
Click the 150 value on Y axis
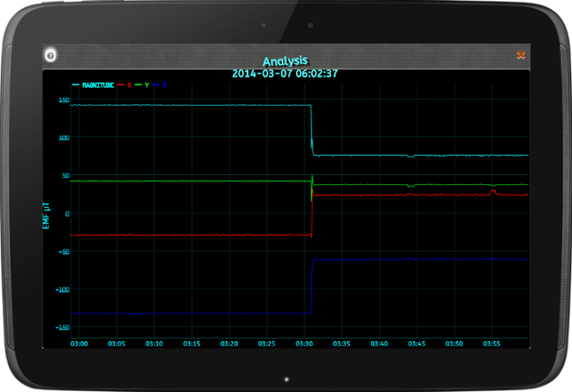point(64,100)
